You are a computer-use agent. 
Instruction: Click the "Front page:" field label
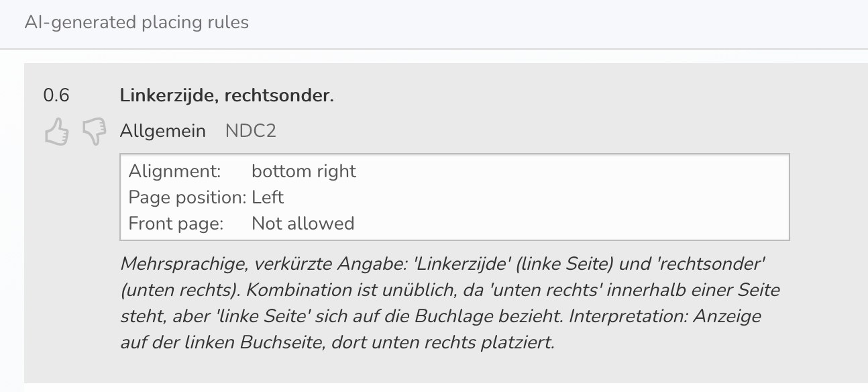(x=176, y=224)
